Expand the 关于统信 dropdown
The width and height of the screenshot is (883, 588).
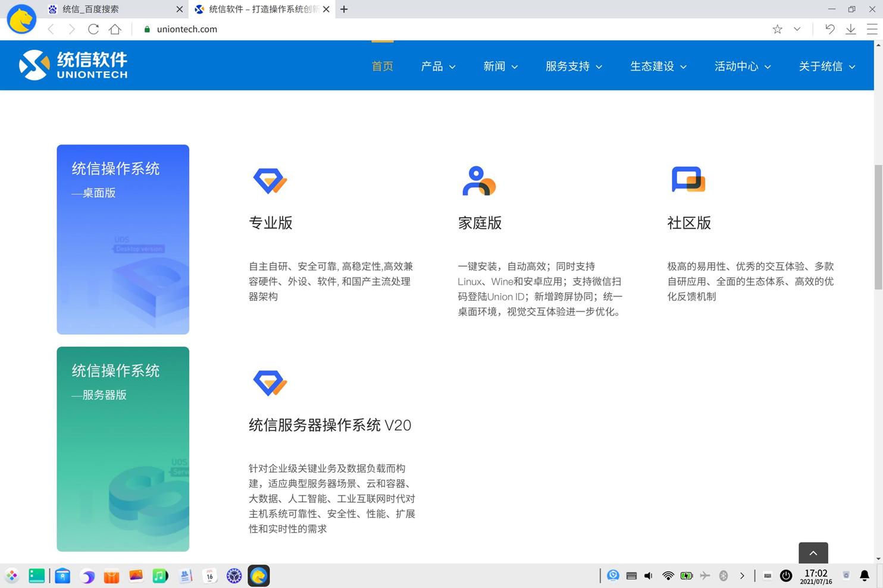pyautogui.click(x=826, y=66)
